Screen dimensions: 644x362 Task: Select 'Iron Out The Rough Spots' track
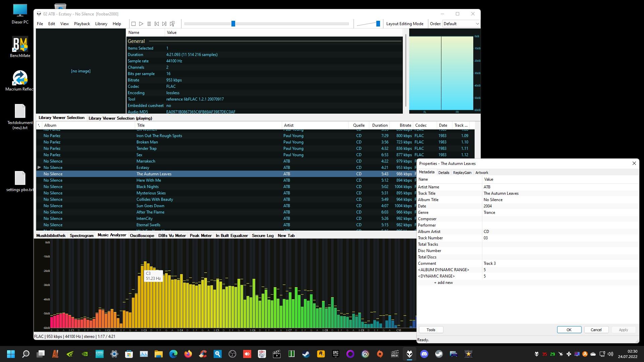click(255, 136)
